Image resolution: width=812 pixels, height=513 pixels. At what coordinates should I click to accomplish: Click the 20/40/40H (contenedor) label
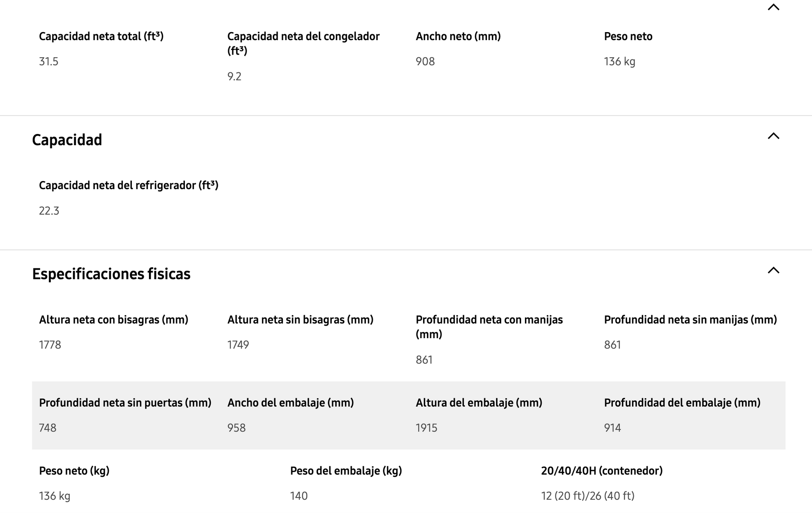[x=601, y=471]
